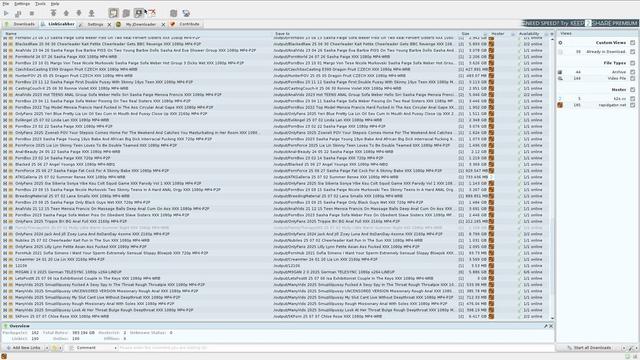The height and width of the screenshot is (360, 640).
Task: Toggle clipboard observer toolbar icon
Action: (113, 13)
